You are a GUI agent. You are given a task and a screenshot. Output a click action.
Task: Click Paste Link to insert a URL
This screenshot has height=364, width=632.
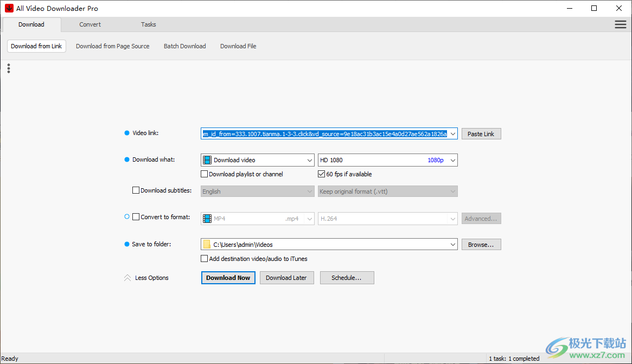[481, 133]
